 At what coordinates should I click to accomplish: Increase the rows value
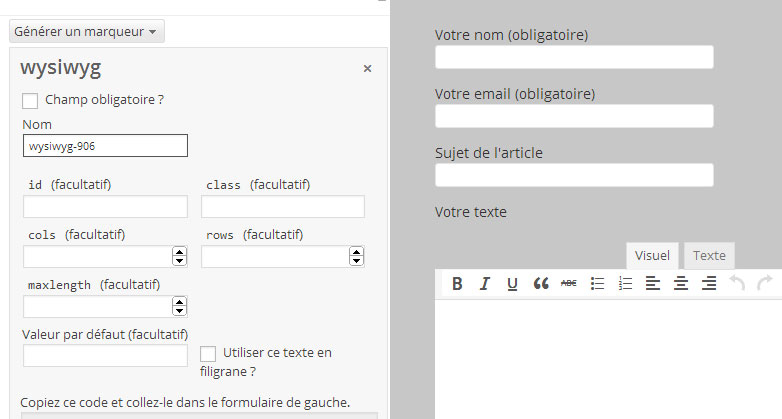(x=357, y=252)
